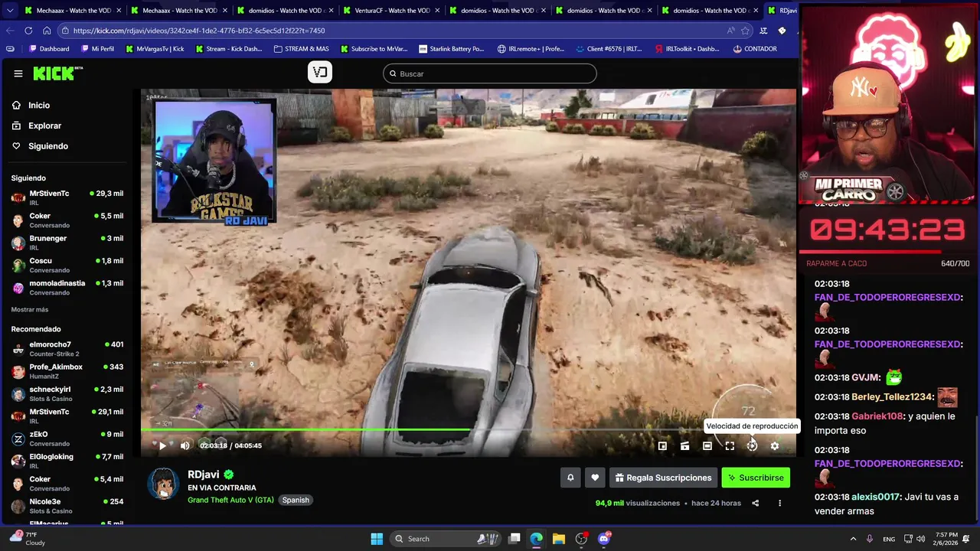Open the Grand Theft Auto V (GTA) category

pyautogui.click(x=230, y=500)
